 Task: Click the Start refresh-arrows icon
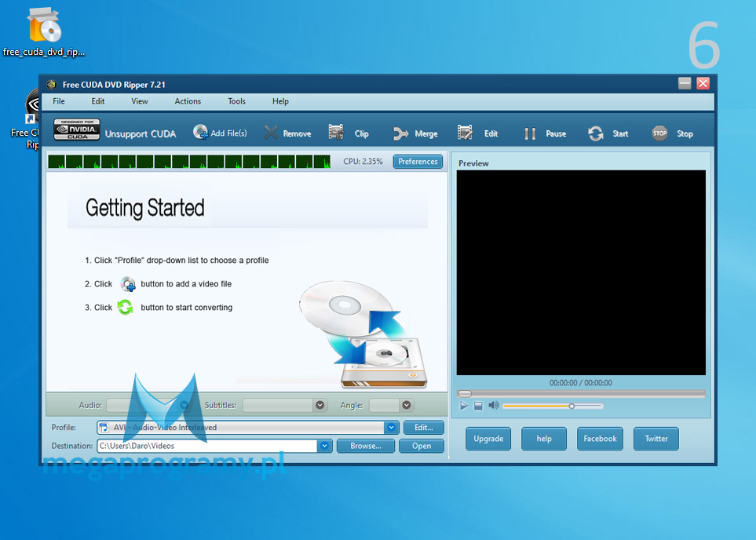coord(595,133)
